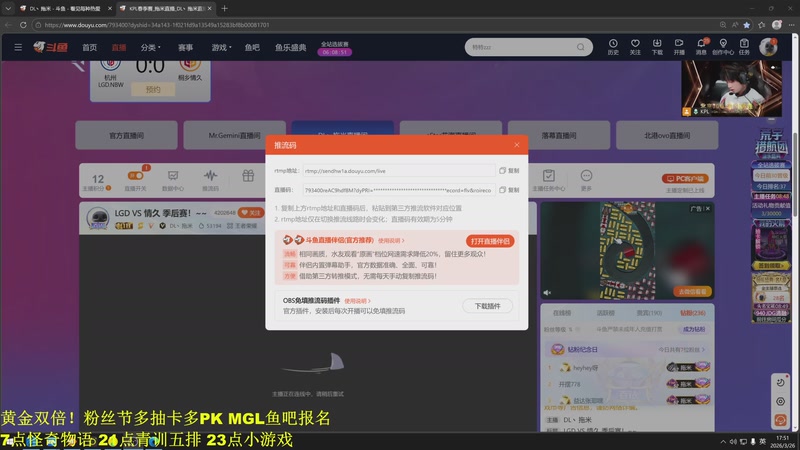Expand the 分类 dropdown
The width and height of the screenshot is (800, 450).
pyautogui.click(x=151, y=47)
